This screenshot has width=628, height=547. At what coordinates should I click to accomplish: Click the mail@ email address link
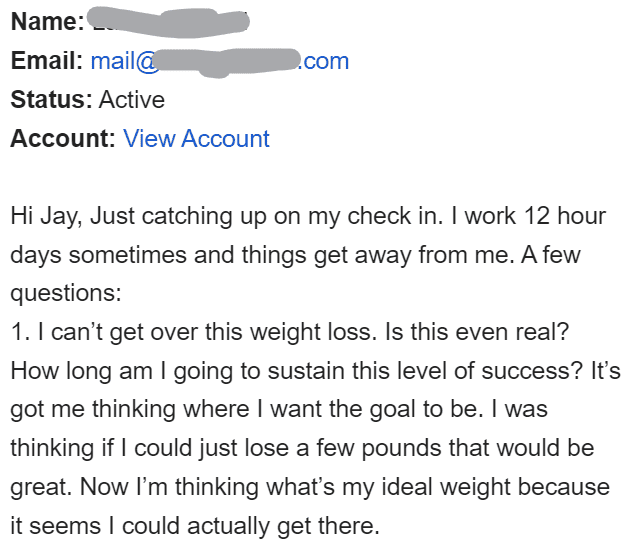124,61
